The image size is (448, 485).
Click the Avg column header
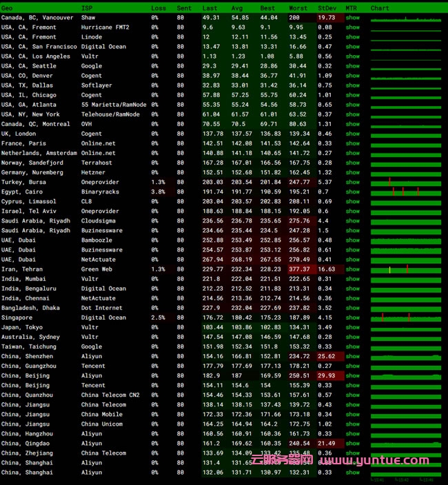click(238, 8)
